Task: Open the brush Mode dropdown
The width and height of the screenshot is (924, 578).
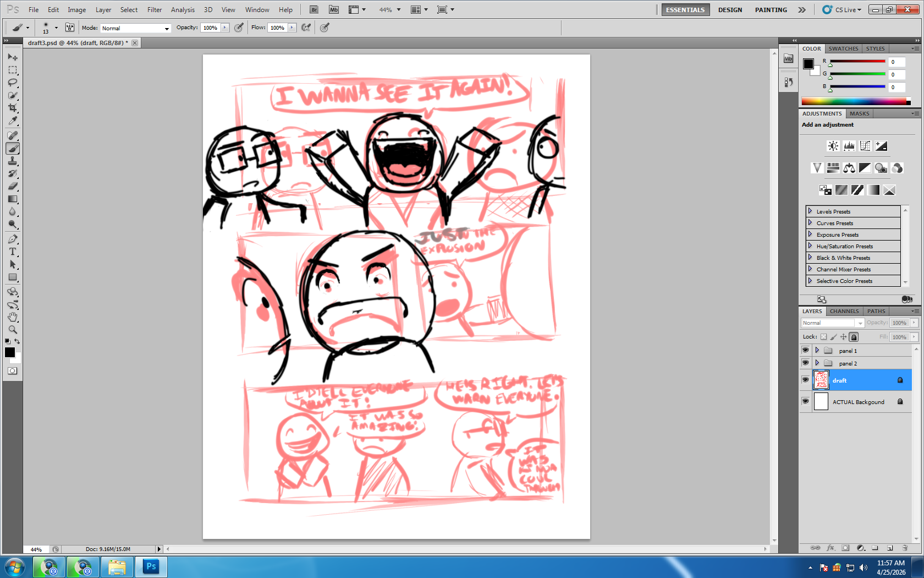Action: (x=135, y=28)
